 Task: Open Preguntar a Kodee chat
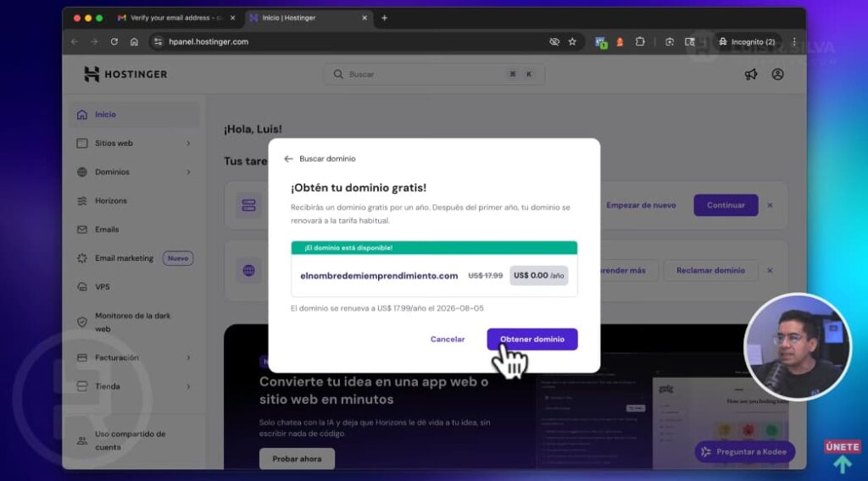pos(744,451)
